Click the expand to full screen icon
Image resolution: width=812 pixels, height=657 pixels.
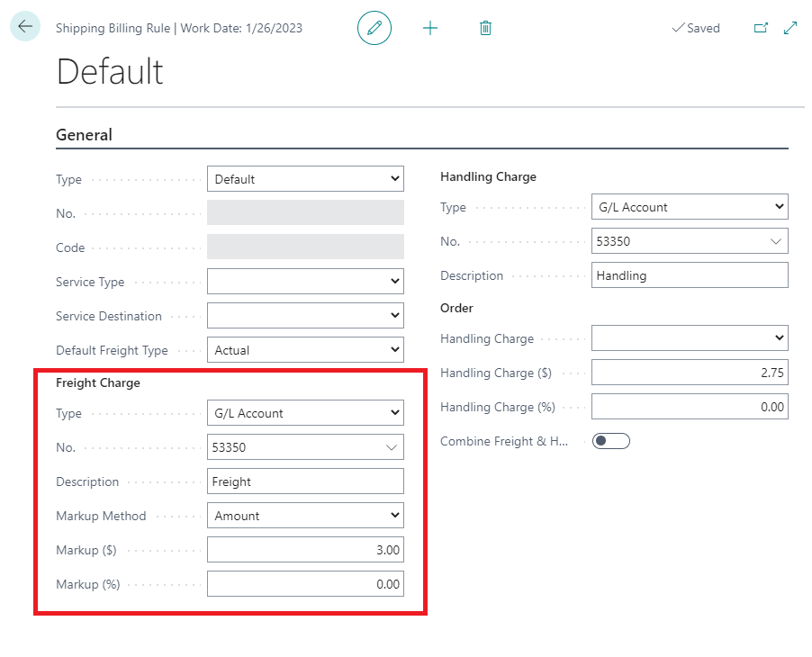(x=790, y=28)
